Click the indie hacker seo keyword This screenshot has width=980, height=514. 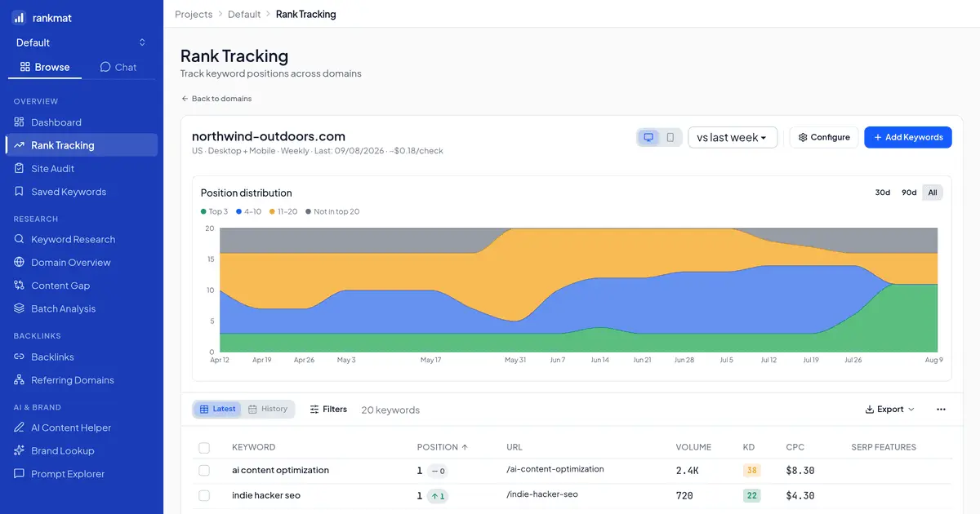pyautogui.click(x=266, y=495)
